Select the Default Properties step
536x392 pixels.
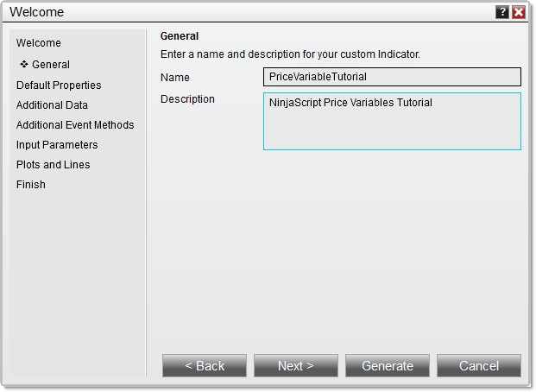pyautogui.click(x=59, y=85)
